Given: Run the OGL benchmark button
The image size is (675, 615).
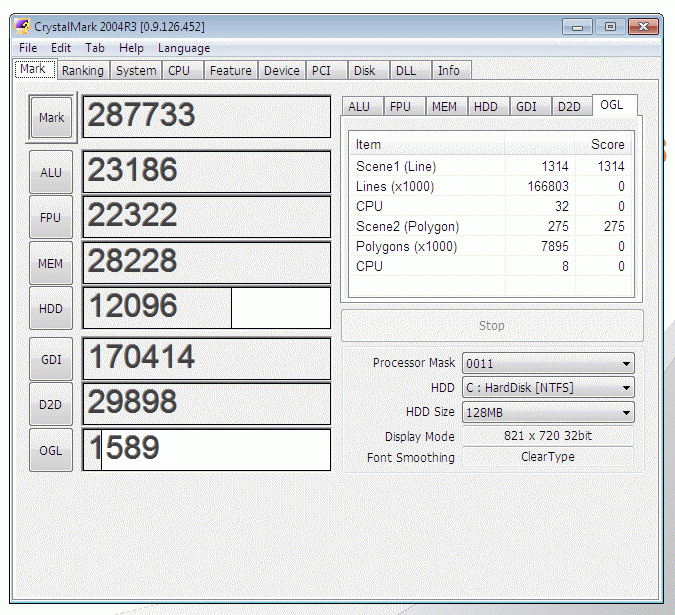Looking at the screenshot, I should coord(51,450).
